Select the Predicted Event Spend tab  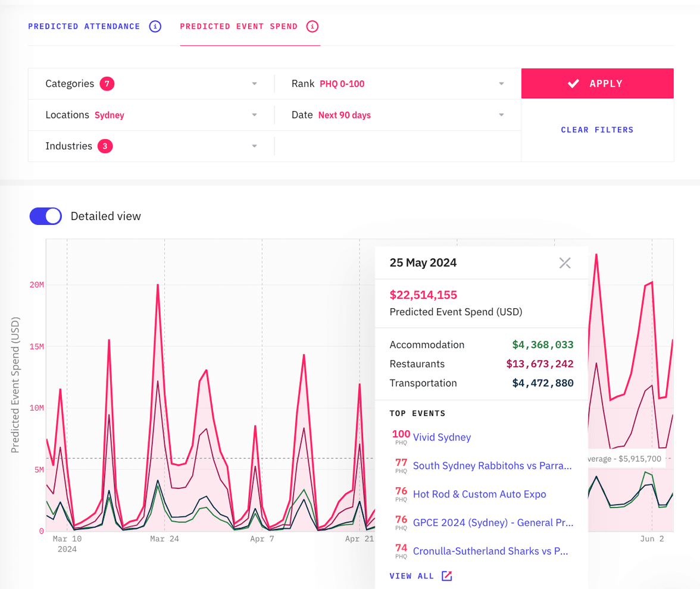point(239,26)
